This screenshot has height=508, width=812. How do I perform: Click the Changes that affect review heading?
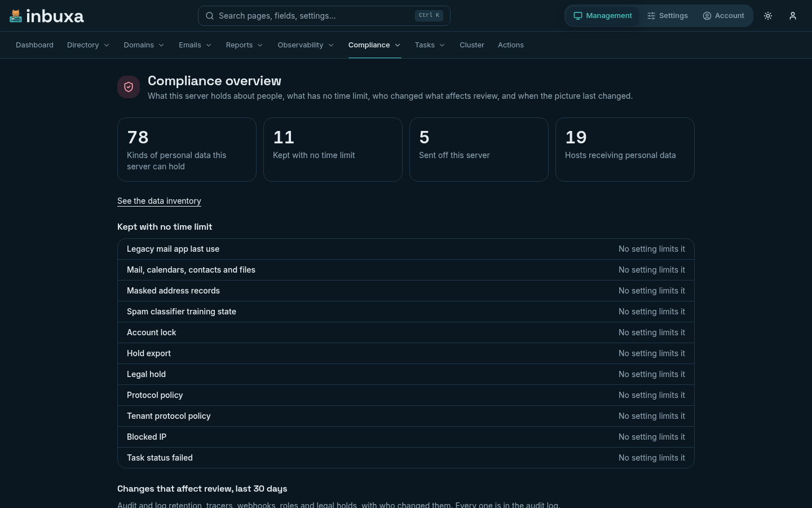[x=202, y=489]
